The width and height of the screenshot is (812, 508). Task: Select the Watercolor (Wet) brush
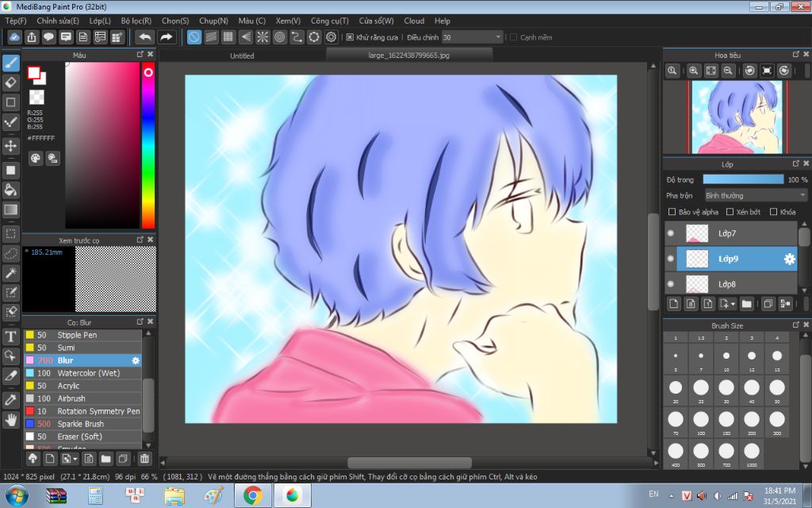pos(82,373)
